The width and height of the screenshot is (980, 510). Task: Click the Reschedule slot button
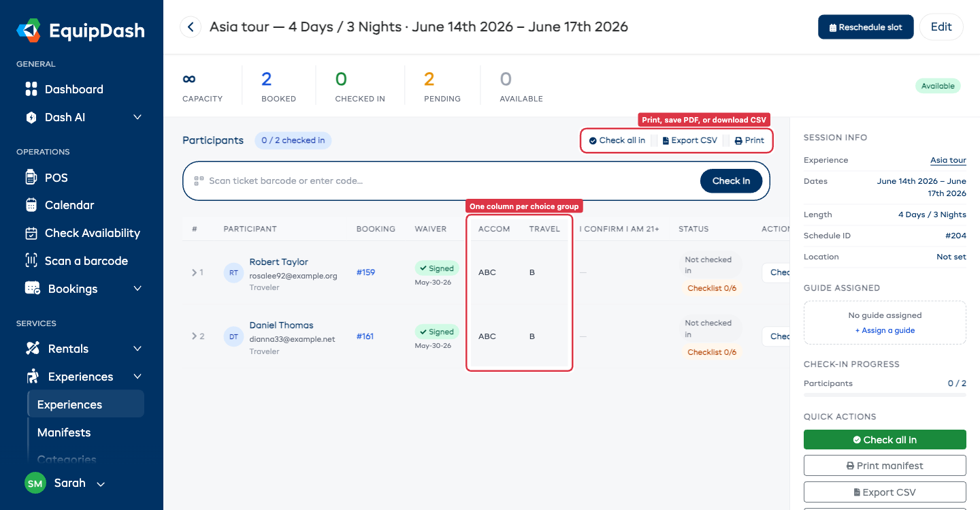pyautogui.click(x=866, y=27)
